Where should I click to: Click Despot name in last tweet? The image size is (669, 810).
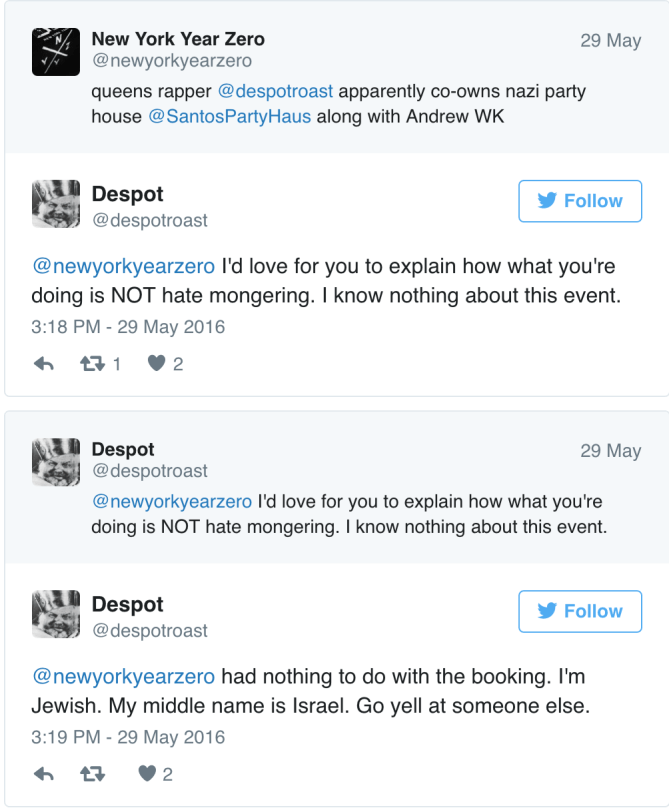(x=127, y=604)
